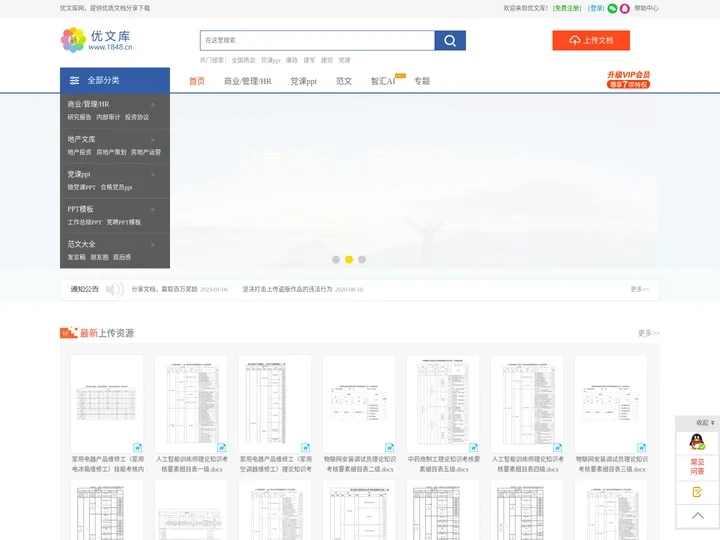
Task: Open sidebar subcategory 观后感
Action: 122,257
